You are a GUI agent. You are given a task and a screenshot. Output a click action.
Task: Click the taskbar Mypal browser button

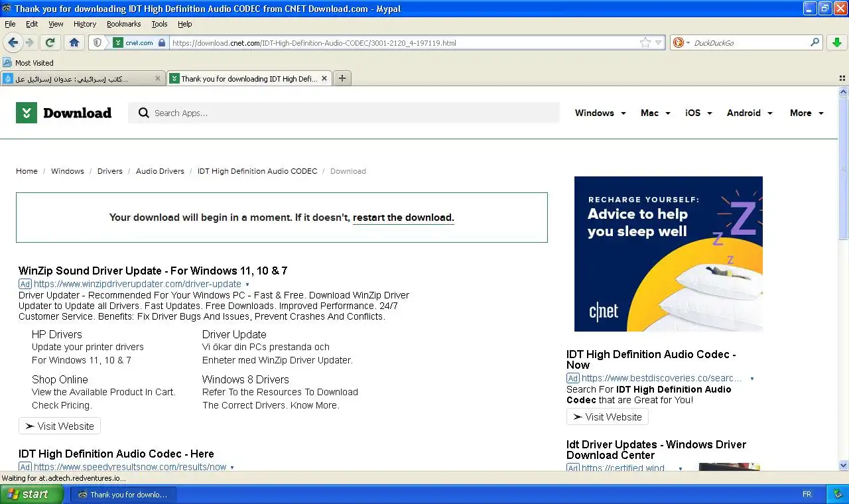coord(123,495)
